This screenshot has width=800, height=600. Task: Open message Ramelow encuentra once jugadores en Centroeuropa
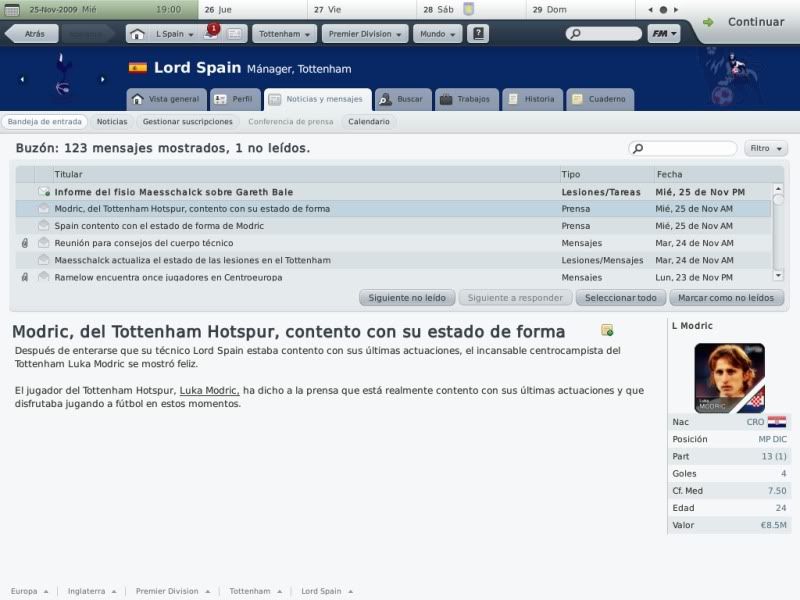(x=393, y=277)
